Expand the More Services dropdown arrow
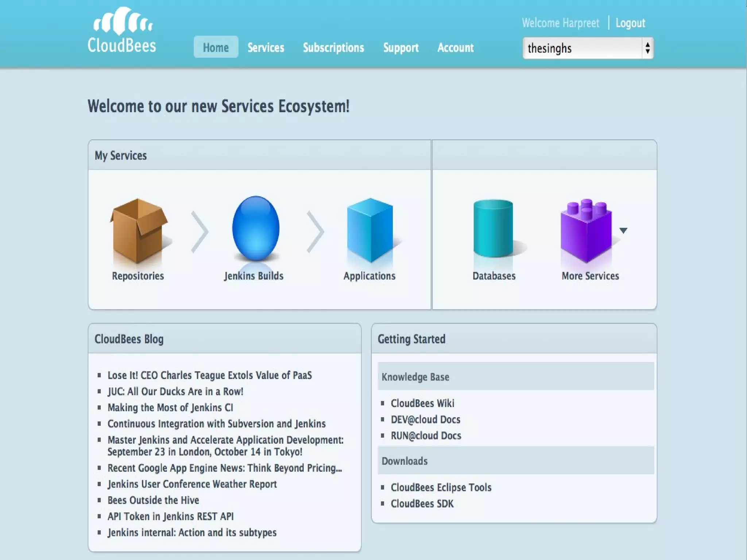 (623, 230)
